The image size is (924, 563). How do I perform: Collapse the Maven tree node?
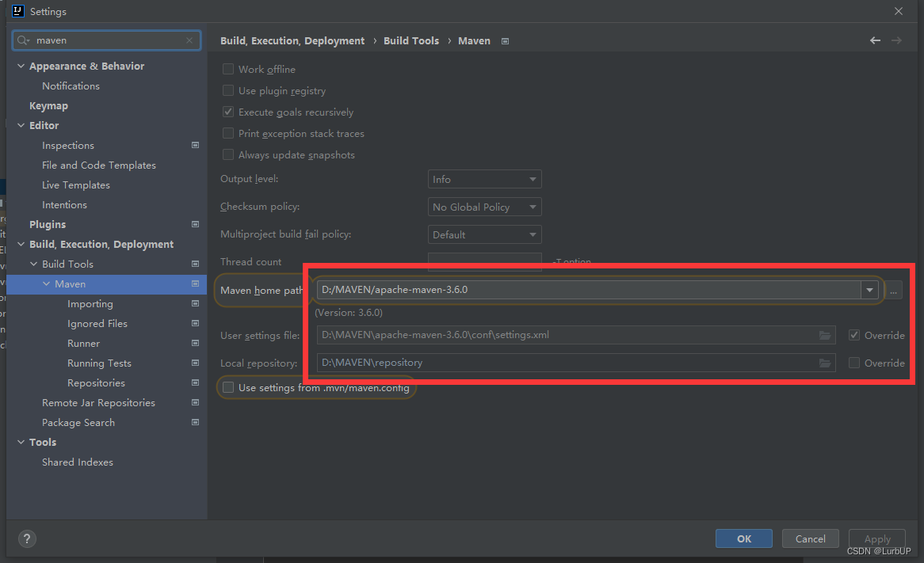(47, 283)
